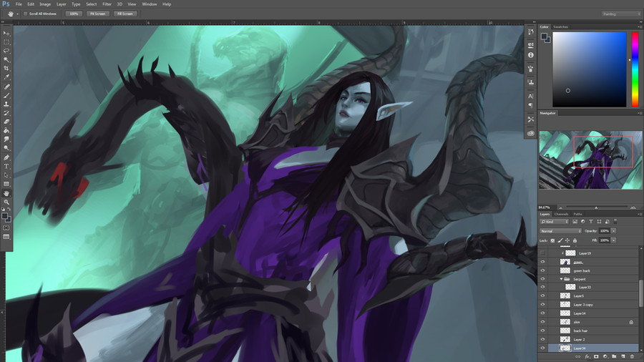The height and width of the screenshot is (362, 644).
Task: Open the Color panel options menu
Action: [x=640, y=26]
